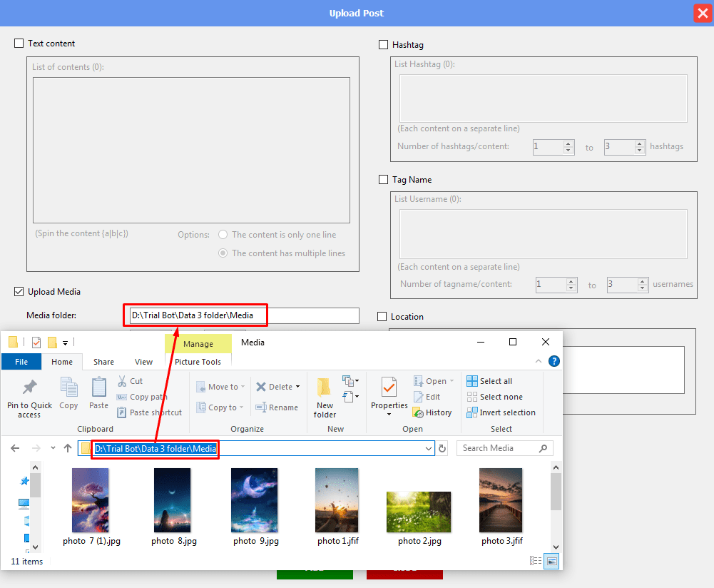Uncheck the Upload Media checkbox
This screenshot has height=588, width=714.
(19, 292)
